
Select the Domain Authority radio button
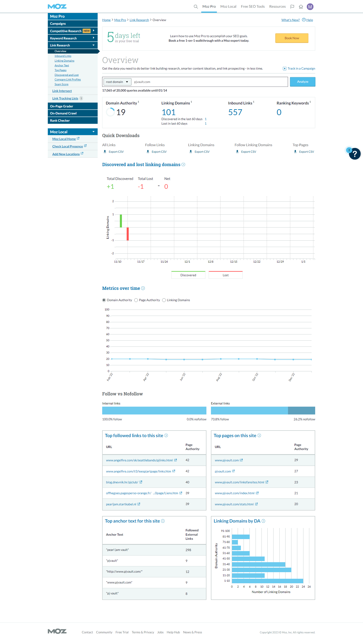click(104, 300)
